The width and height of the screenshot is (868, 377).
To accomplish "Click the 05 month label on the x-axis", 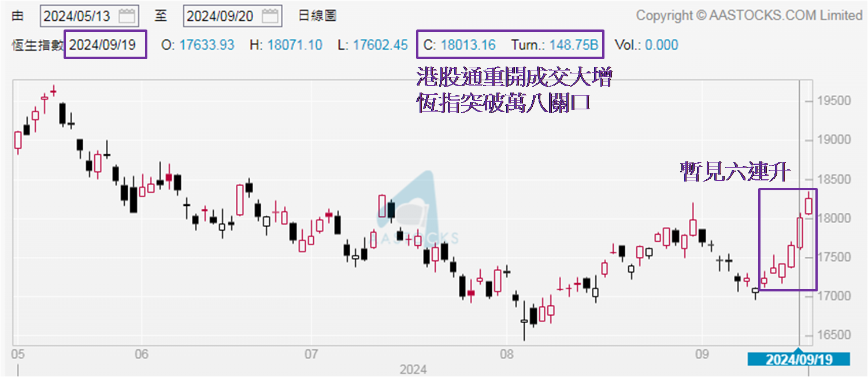I will 18,353.
